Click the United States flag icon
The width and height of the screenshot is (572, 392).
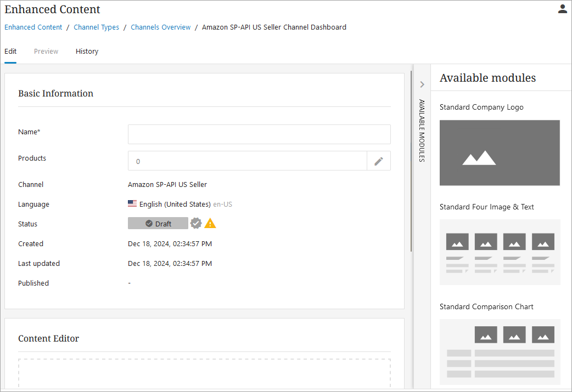[x=132, y=204]
